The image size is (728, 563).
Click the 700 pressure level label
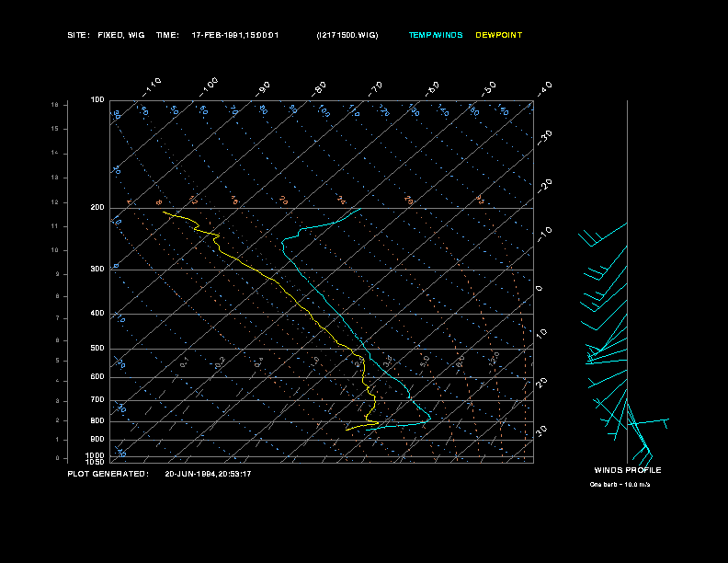point(97,399)
